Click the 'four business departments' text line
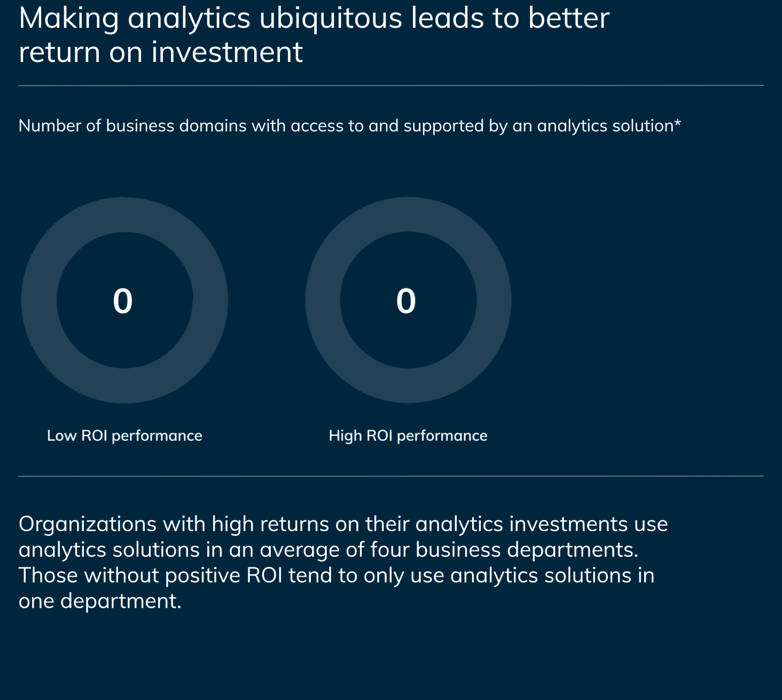782x700 pixels. tap(329, 550)
